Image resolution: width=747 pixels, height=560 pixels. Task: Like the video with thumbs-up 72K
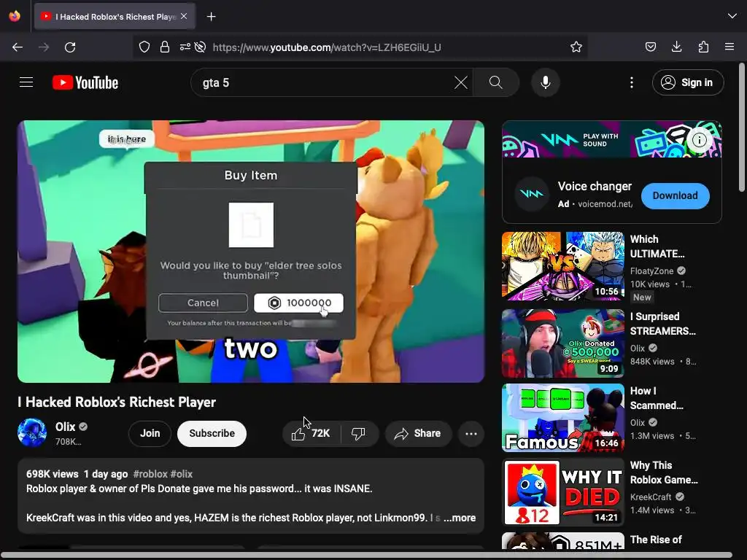click(x=312, y=433)
